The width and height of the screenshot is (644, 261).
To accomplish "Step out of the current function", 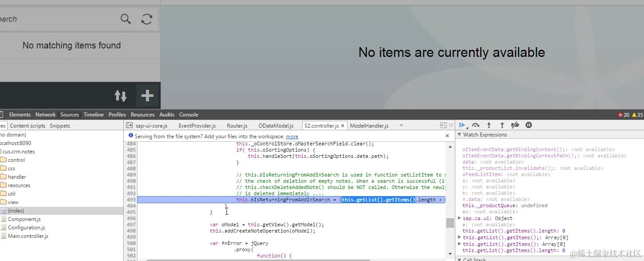I will [502, 125].
